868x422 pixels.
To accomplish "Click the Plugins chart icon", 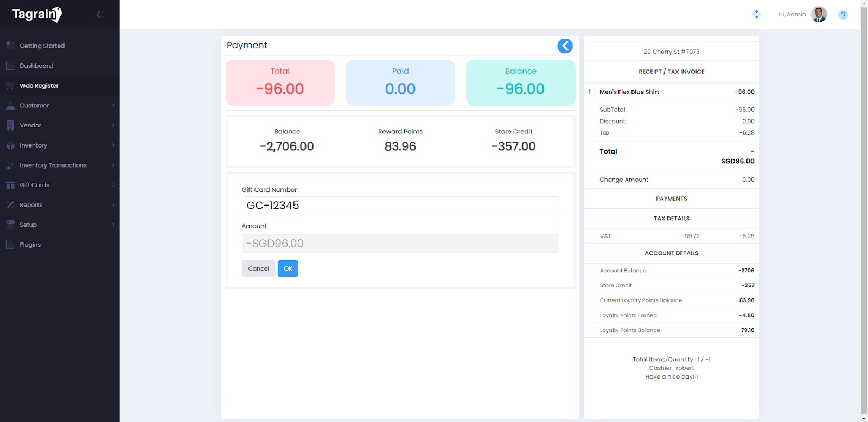I will point(10,245).
